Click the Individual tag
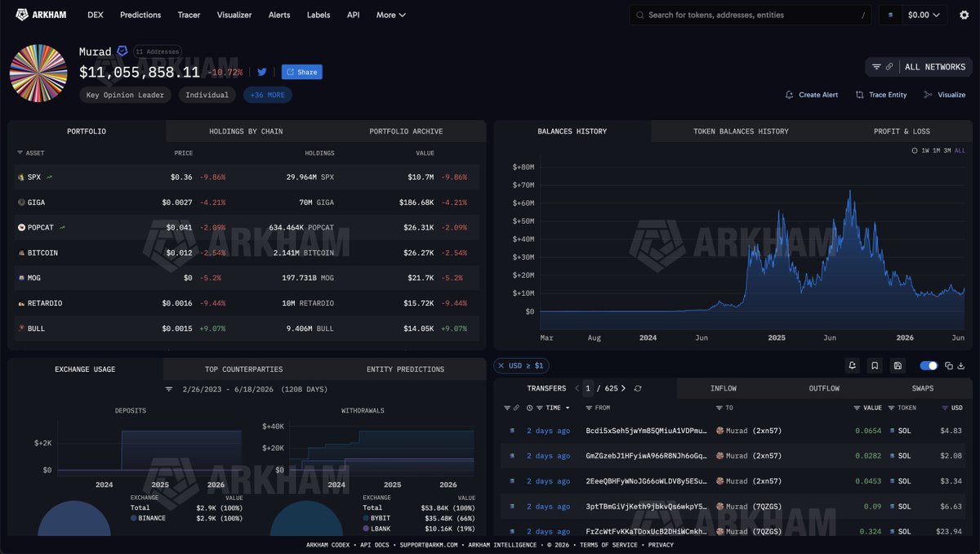 [207, 95]
